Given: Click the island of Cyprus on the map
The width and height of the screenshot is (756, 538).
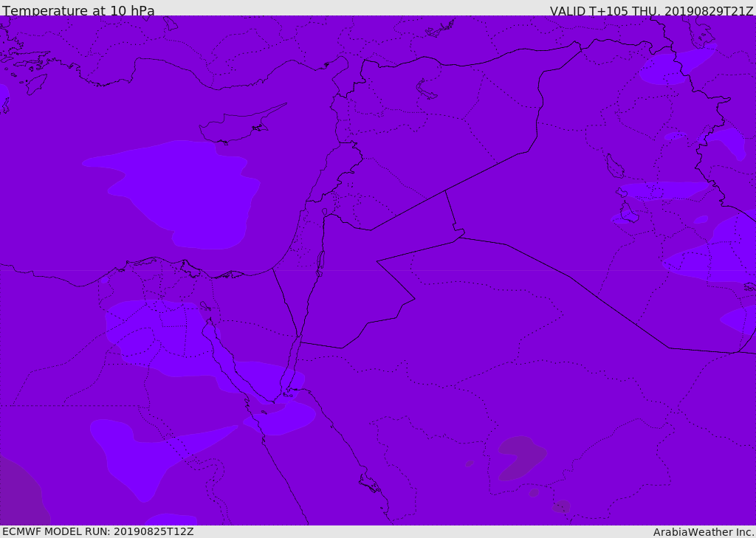Looking at the screenshot, I should click(x=236, y=126).
